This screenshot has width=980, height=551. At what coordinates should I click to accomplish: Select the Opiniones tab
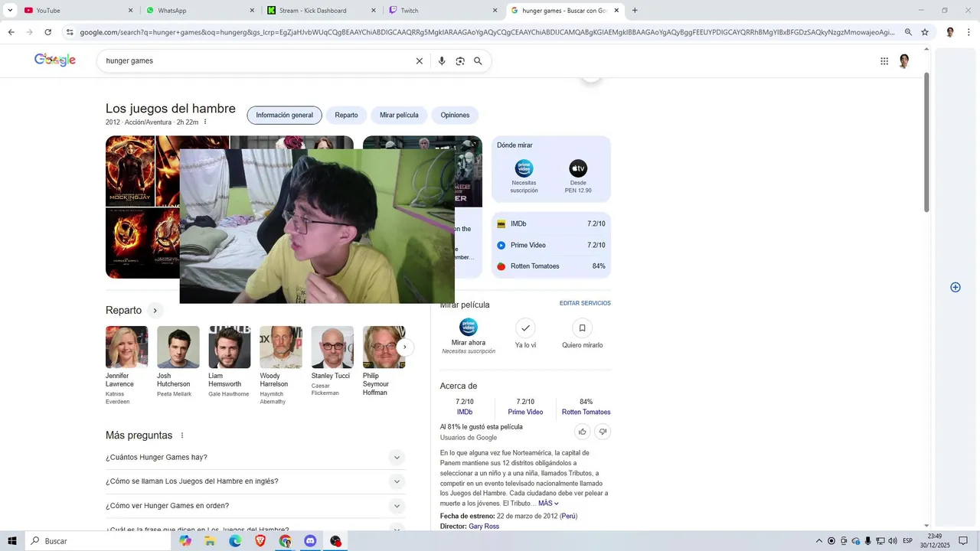455,116
